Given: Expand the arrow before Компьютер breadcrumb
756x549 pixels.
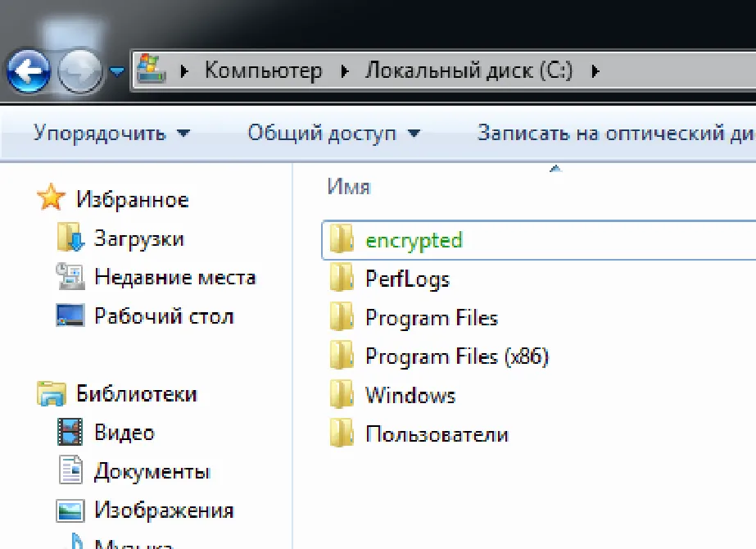Looking at the screenshot, I should pos(183,71).
